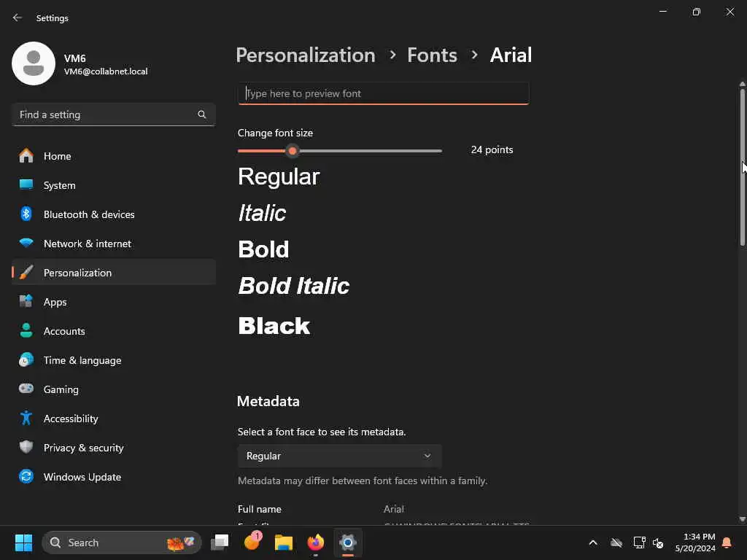Click the Metadata heading
Viewport: 747px width, 560px height.
(x=268, y=401)
